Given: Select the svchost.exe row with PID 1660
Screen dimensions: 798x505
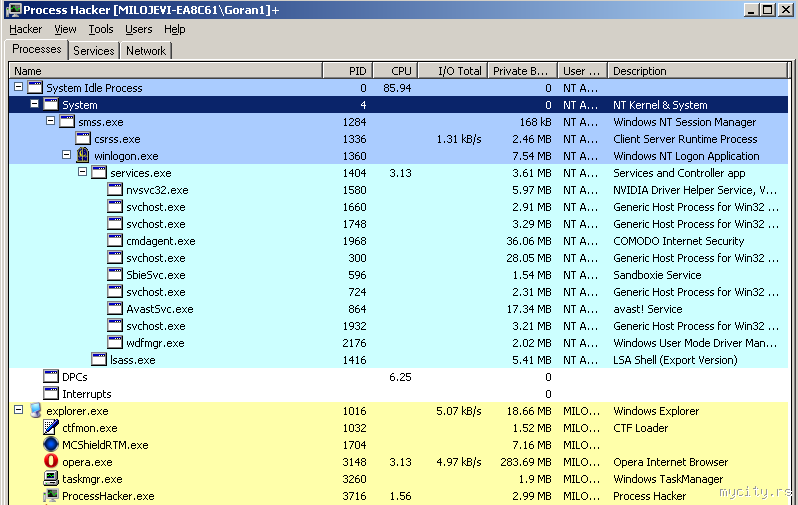Looking at the screenshot, I should click(x=398, y=207).
